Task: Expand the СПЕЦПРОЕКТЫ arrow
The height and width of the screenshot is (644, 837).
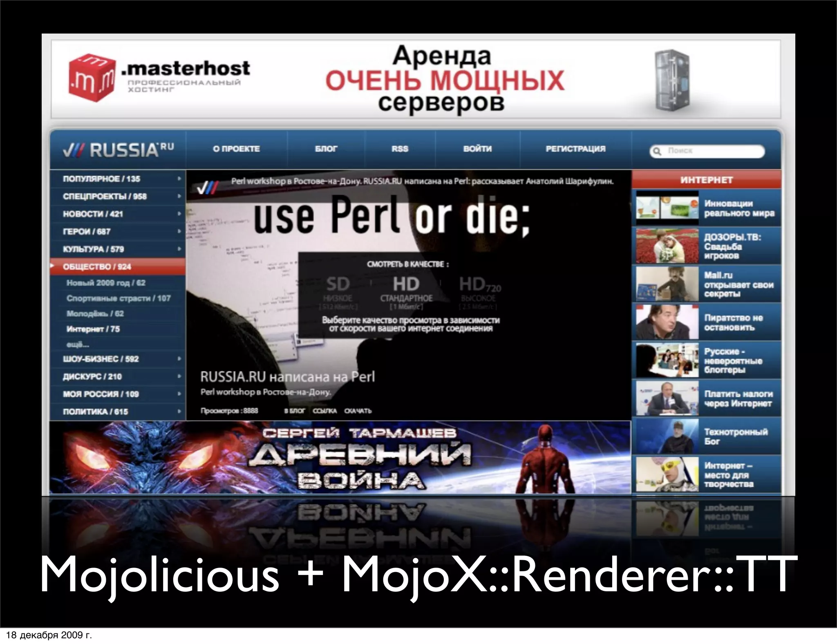Action: (x=179, y=196)
